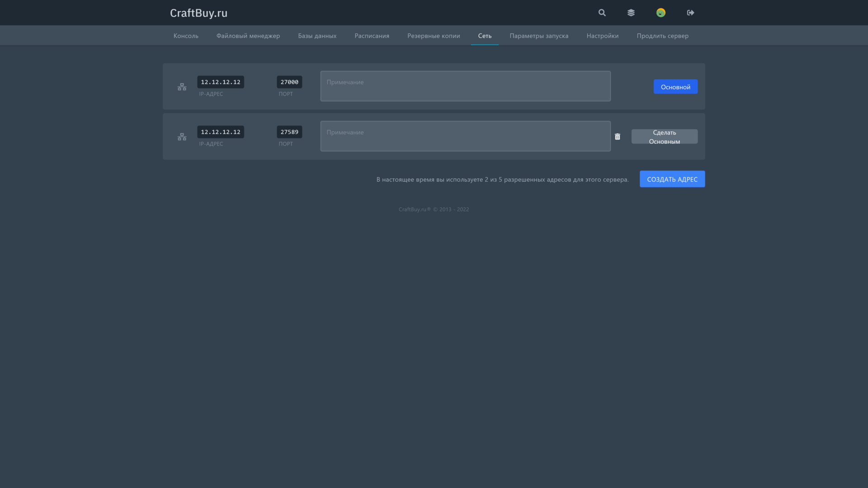This screenshot has width=868, height=488.
Task: Click the CraftBuy.ru logo link
Action: 198,13
